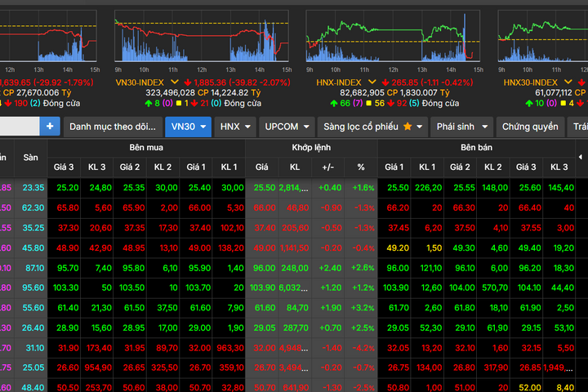Click the blue plus button beside search box
The height and width of the screenshot is (392, 588).
tap(50, 127)
